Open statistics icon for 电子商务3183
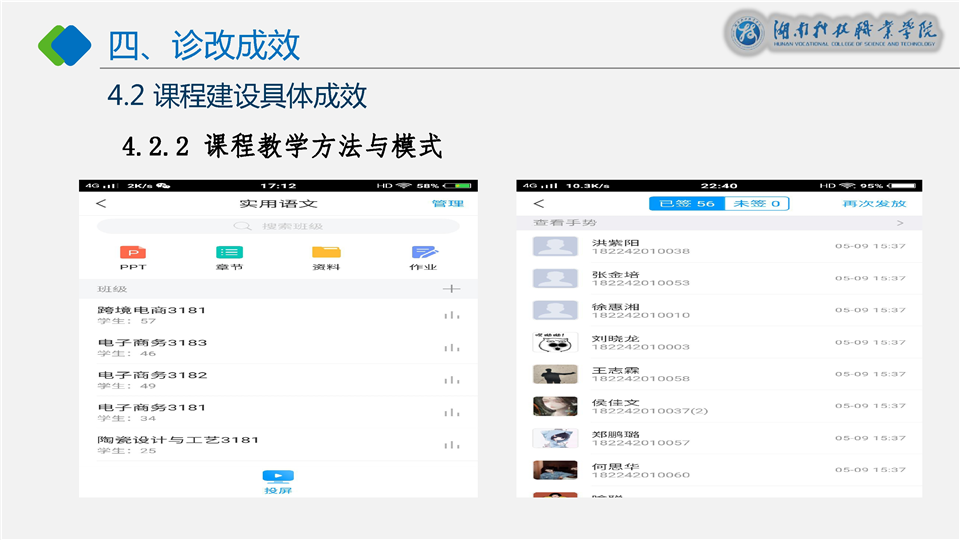Screen dimensions: 960x540 [452, 348]
